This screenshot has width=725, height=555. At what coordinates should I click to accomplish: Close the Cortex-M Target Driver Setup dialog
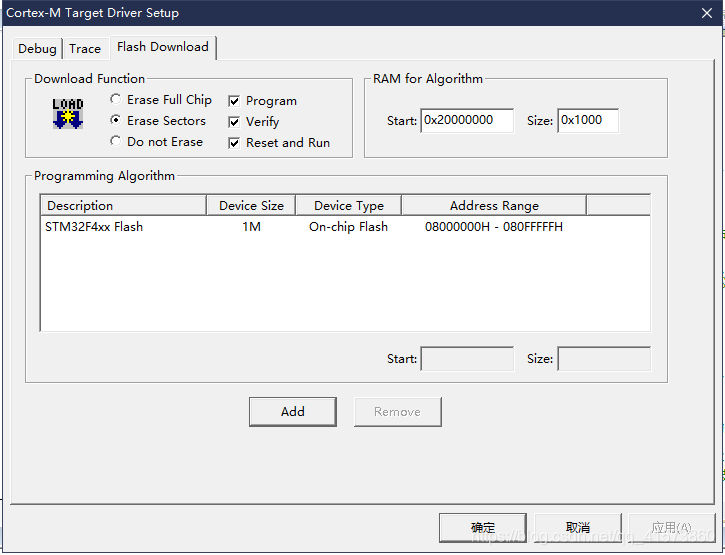(x=707, y=13)
